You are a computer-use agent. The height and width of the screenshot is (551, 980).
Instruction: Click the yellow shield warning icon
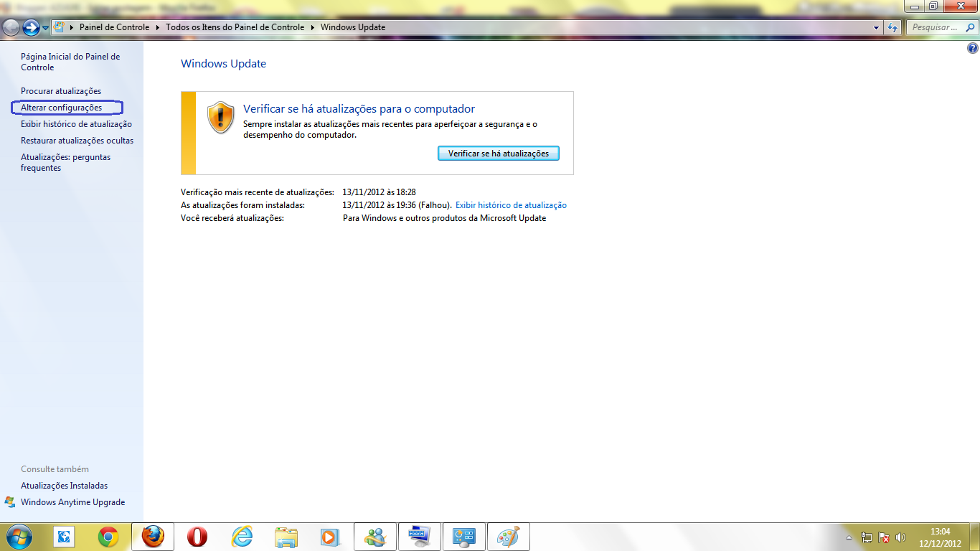220,117
